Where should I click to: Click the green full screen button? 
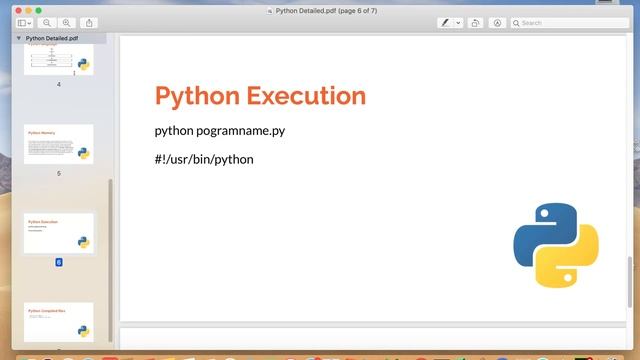[x=38, y=11]
